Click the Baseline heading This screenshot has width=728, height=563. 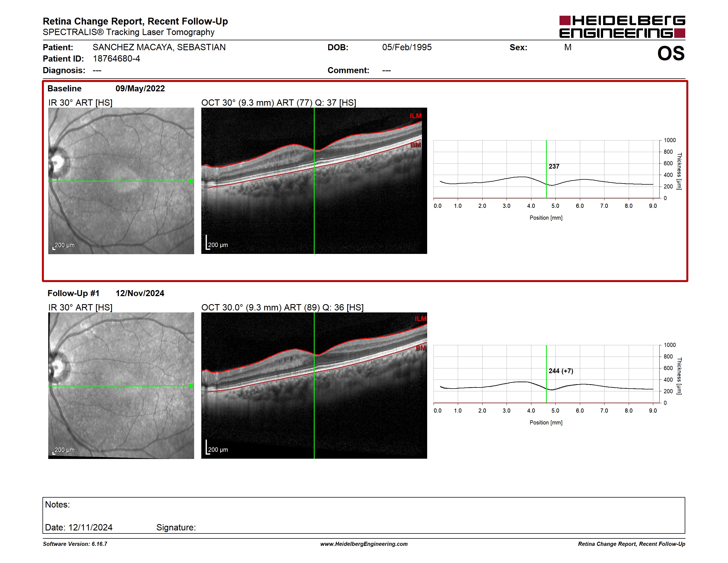64,89
